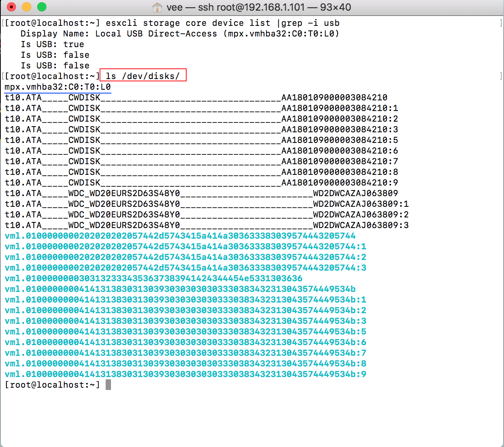The image size is (504, 447).
Task: Click the cyan vml link ending in e5331303636
Action: click(x=154, y=279)
